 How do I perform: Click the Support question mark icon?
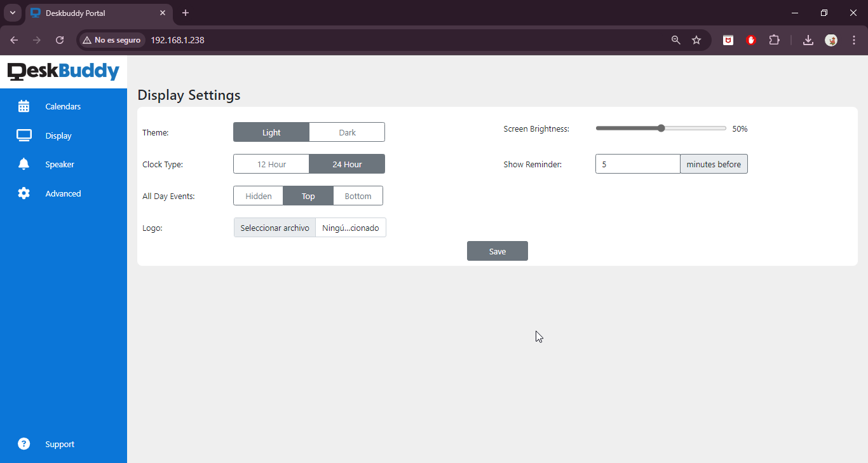click(x=24, y=444)
